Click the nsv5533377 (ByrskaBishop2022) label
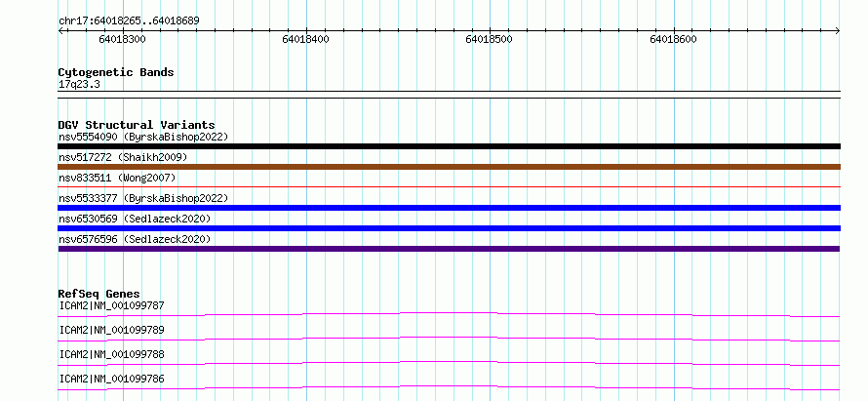Viewport: 868px width, 401px height. point(143,198)
